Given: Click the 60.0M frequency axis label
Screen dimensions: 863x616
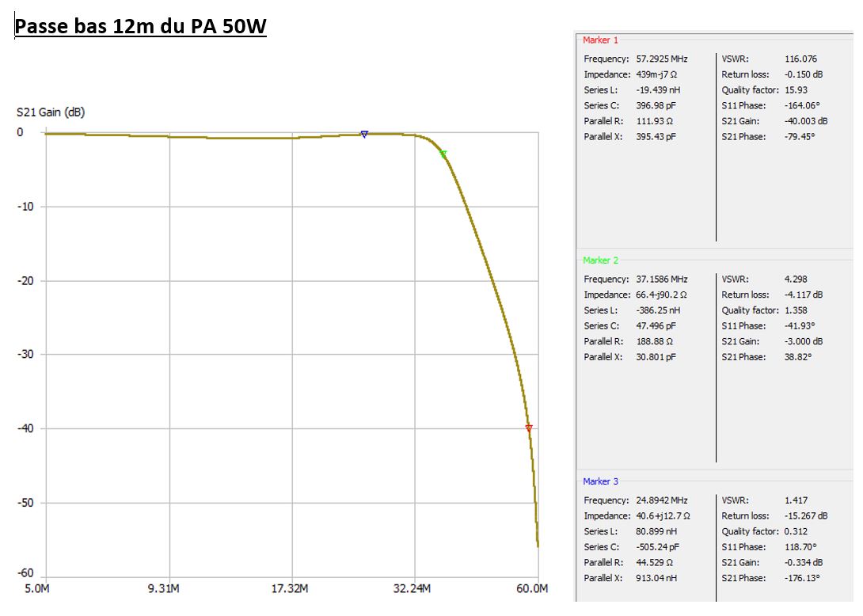Looking at the screenshot, I should (532, 588).
